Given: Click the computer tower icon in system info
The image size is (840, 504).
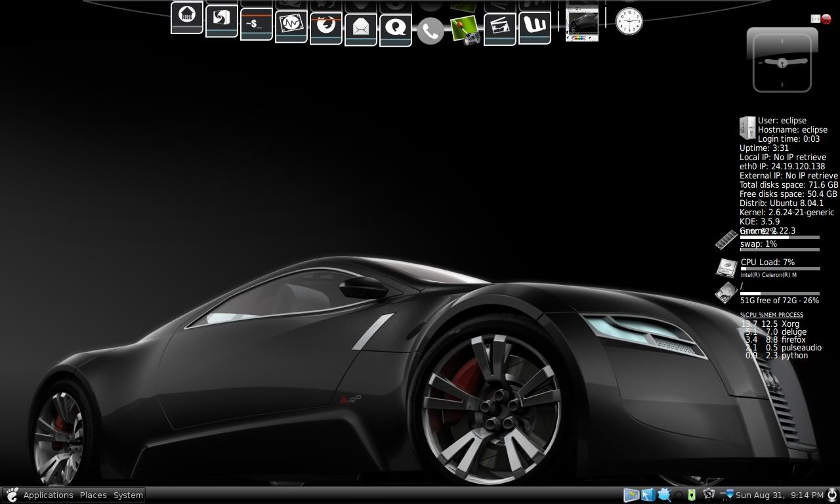Looking at the screenshot, I should click(747, 128).
